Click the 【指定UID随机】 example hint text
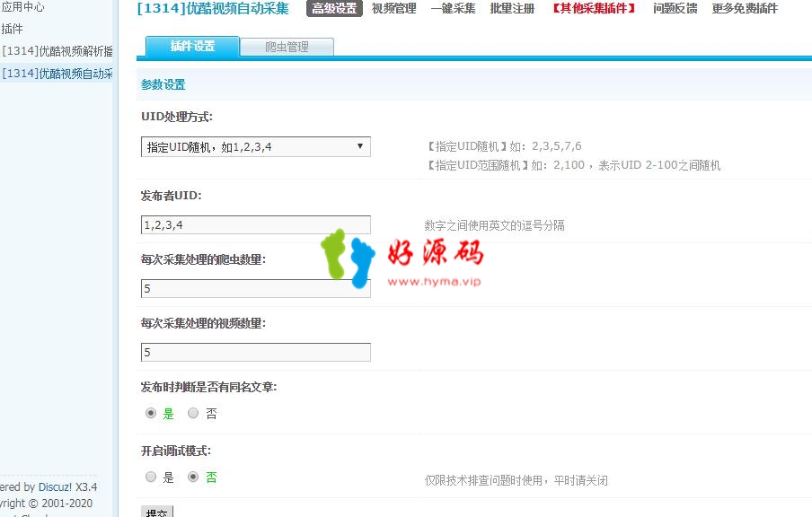The image size is (812, 517). [x=503, y=146]
